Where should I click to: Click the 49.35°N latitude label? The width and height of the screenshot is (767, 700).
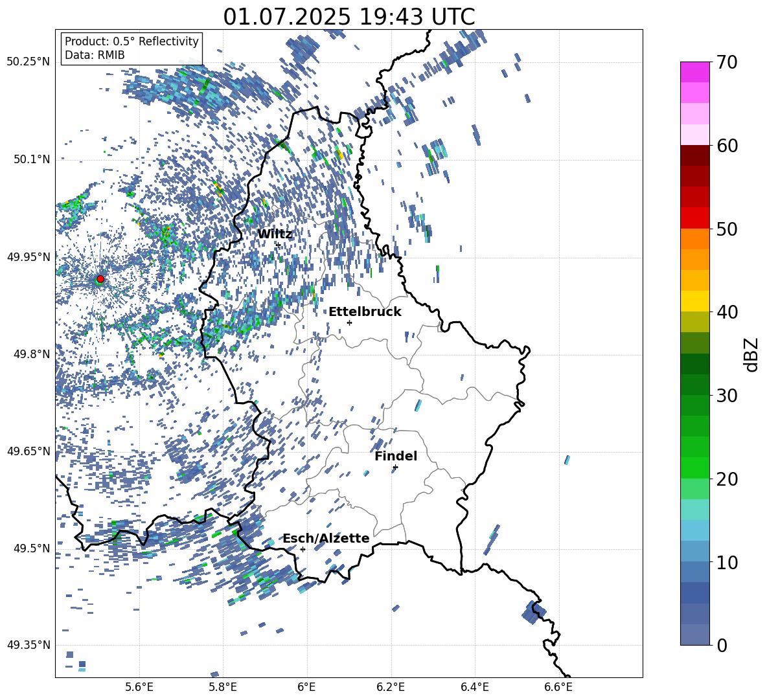(x=29, y=645)
